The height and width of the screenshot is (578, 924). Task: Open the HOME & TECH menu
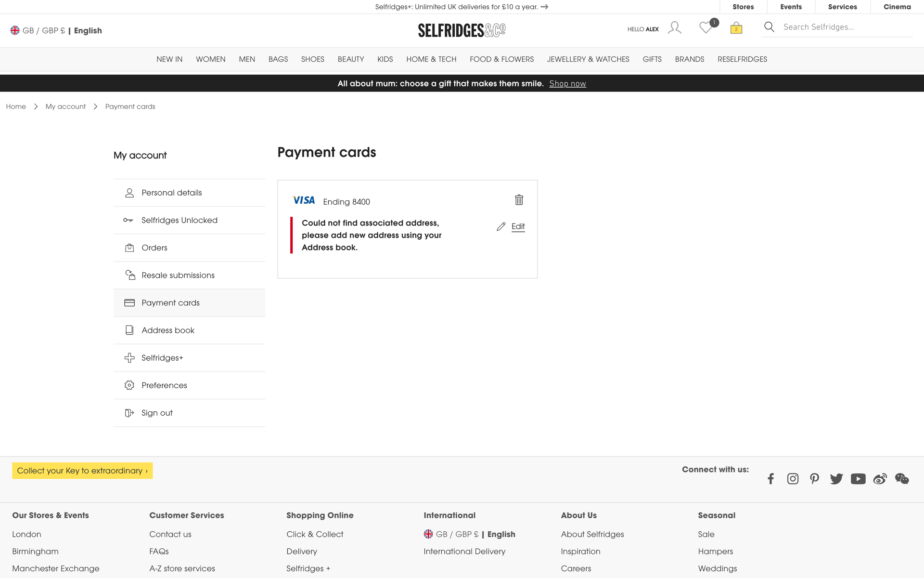pos(431,59)
